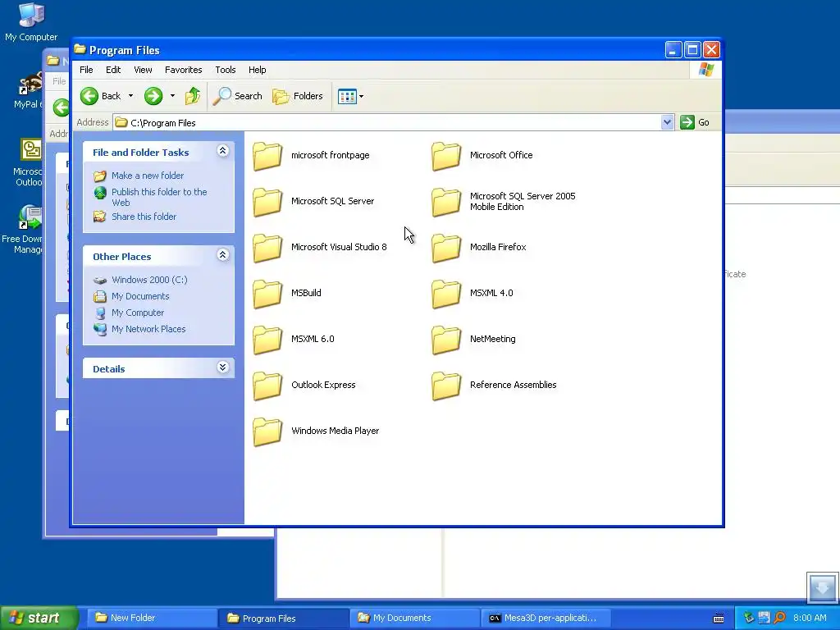This screenshot has height=630, width=840.
Task: Select the MSXML 4.0 folder icon
Action: (445, 294)
